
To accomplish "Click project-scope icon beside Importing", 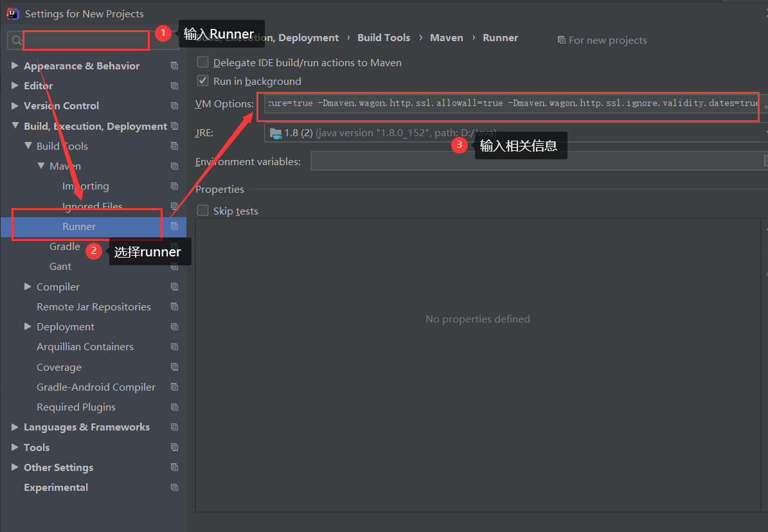I will coord(174,186).
